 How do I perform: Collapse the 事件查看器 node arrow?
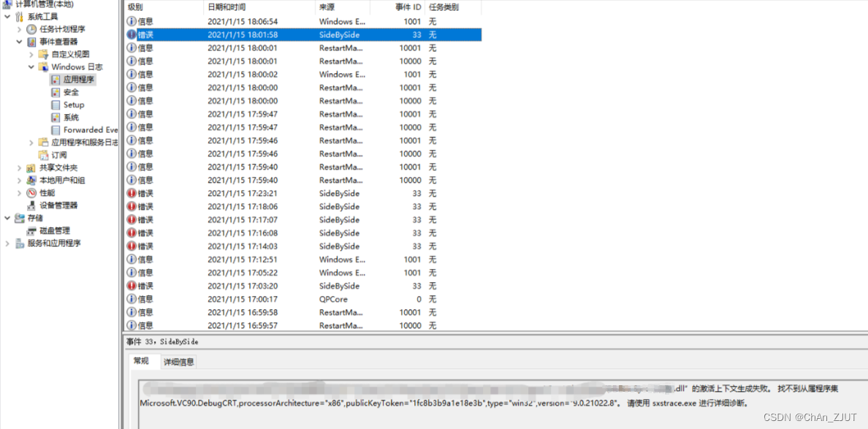(x=20, y=42)
